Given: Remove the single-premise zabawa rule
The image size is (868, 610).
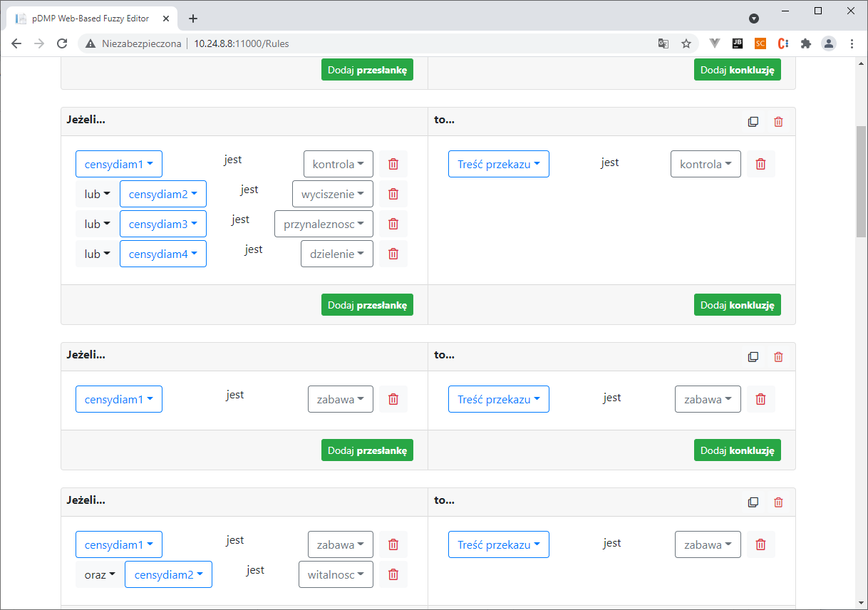Looking at the screenshot, I should point(778,357).
